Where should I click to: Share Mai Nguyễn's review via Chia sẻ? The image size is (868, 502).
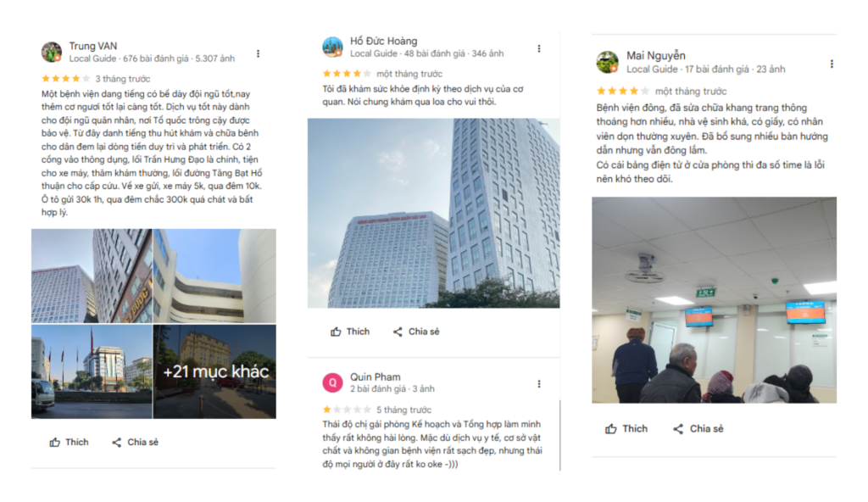point(698,429)
